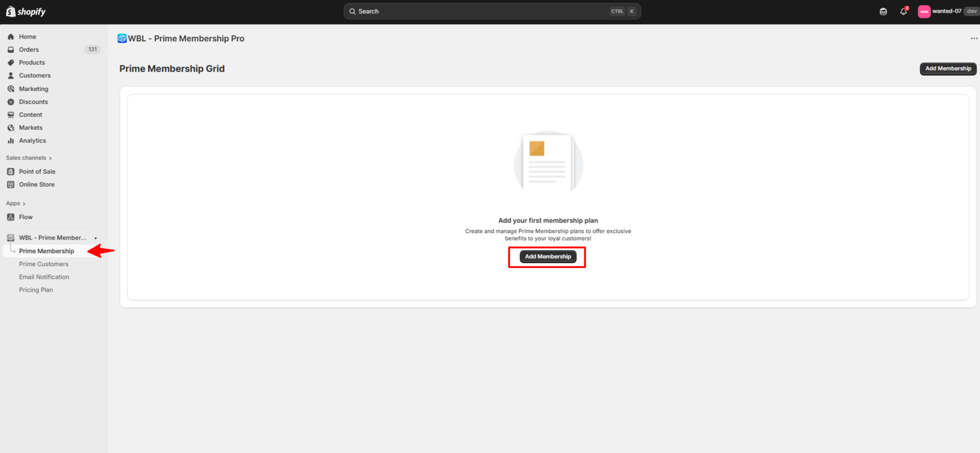Click the 'Prime Membership Grid' heading
The image size is (980, 453).
(x=172, y=69)
